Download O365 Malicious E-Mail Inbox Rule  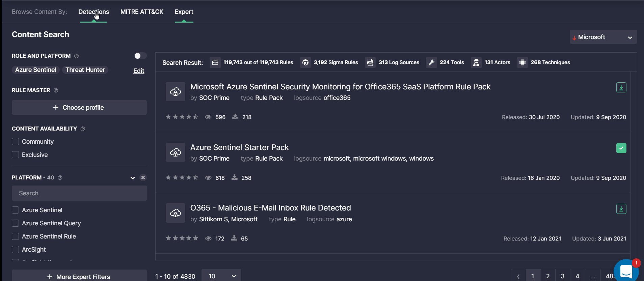pos(621,209)
